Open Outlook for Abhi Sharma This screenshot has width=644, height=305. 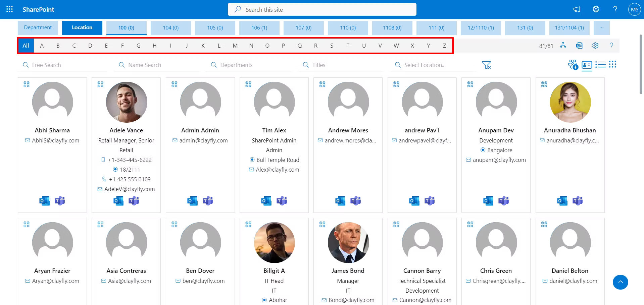coord(45,201)
